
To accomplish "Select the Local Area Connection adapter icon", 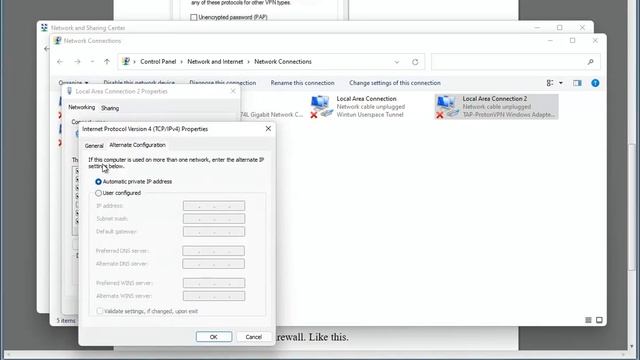I will pos(320,107).
